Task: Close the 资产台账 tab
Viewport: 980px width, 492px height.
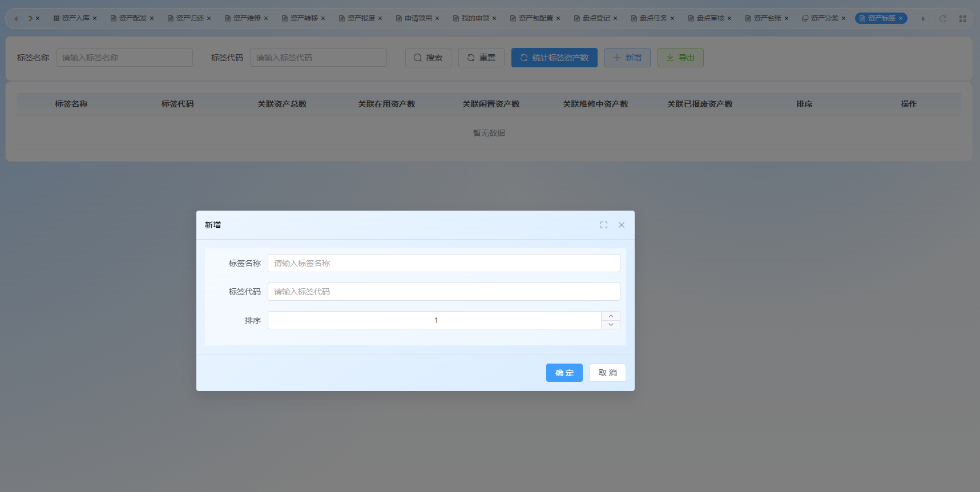Action: (x=787, y=18)
